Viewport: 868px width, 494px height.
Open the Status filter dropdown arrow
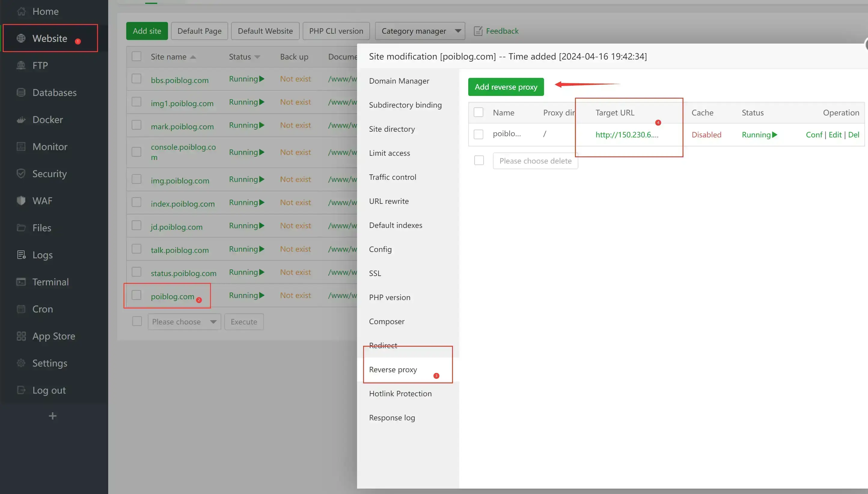coord(257,57)
